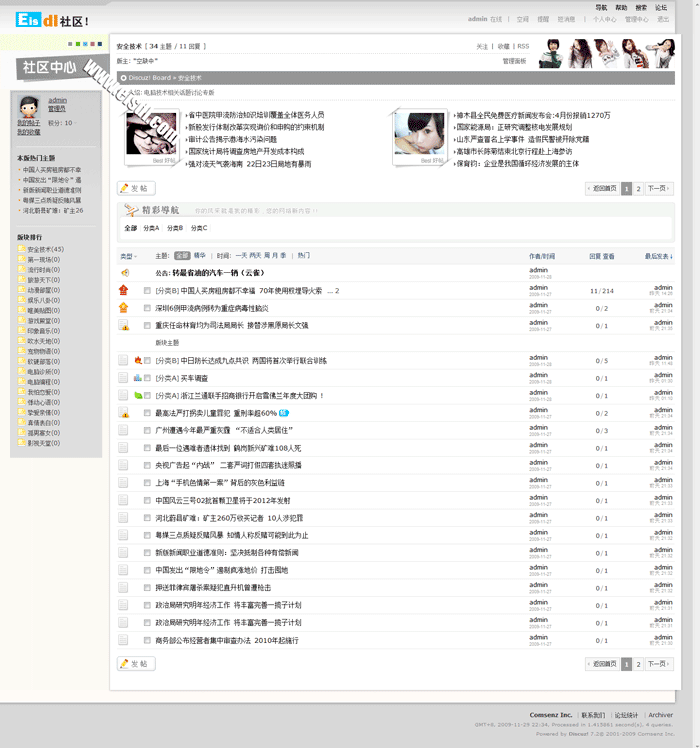The width and height of the screenshot is (700, 748).
Task: Click the Eisdl 社区 logo
Action: tap(52, 20)
